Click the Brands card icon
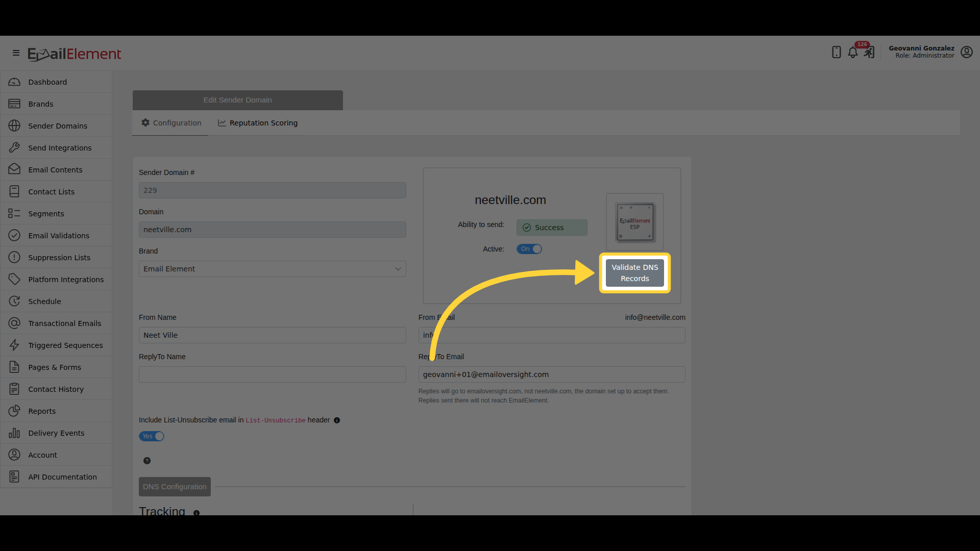The height and width of the screenshot is (551, 980). pyautogui.click(x=14, y=104)
